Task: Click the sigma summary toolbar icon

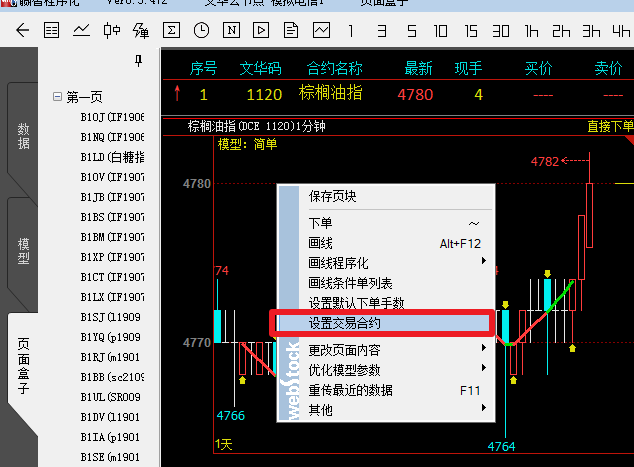Action: pyautogui.click(x=171, y=31)
